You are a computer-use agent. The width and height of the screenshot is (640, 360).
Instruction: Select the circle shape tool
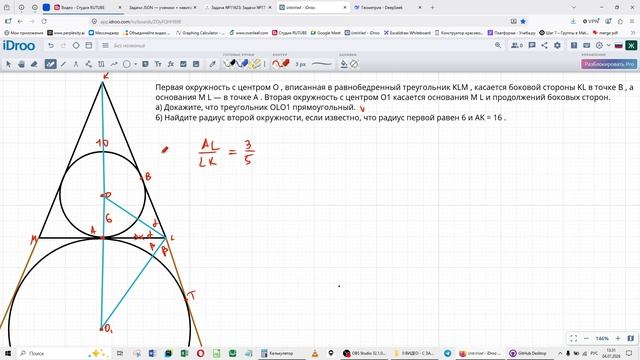127,64
